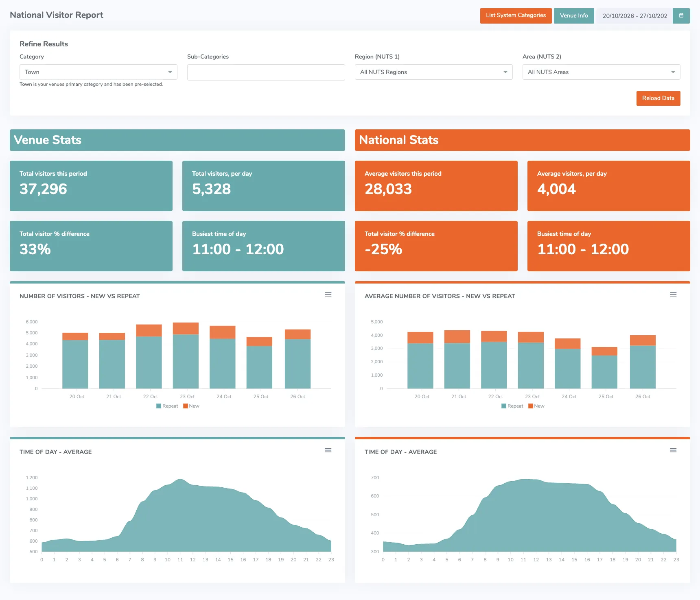
Task: Click Total visitors per day value 5,328
Action: coord(211,189)
